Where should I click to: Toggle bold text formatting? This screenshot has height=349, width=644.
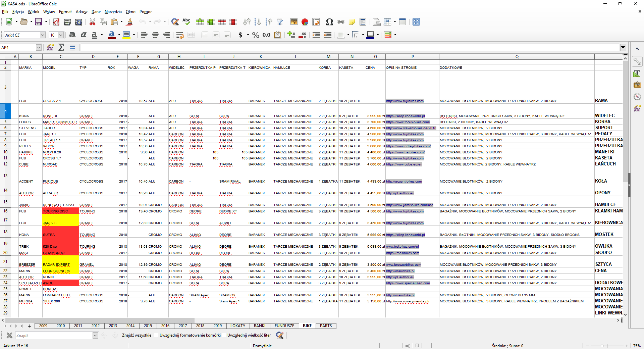(x=72, y=35)
